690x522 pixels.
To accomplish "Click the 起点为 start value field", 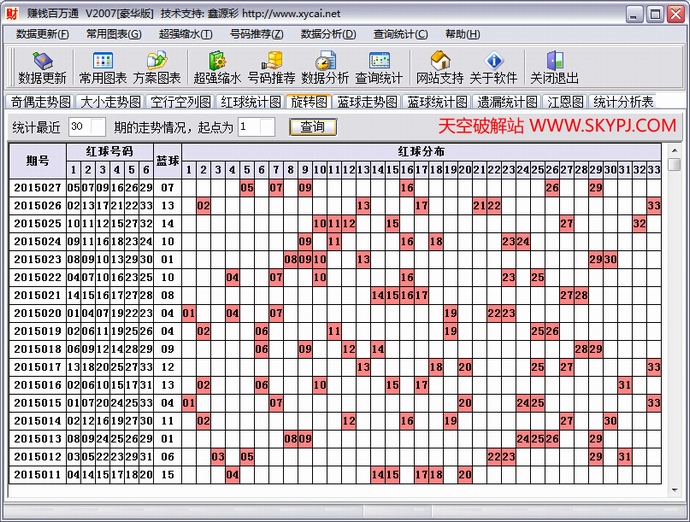I will pyautogui.click(x=256, y=127).
